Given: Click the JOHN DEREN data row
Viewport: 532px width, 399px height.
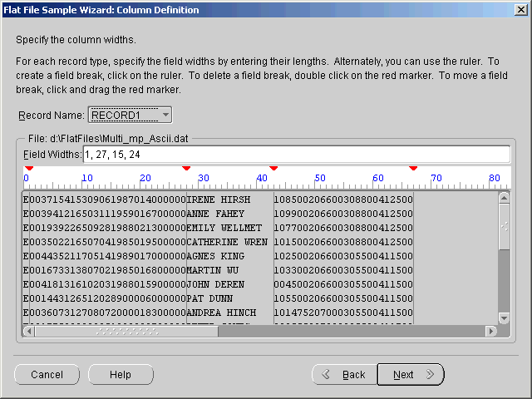Looking at the screenshot, I should point(218,284).
